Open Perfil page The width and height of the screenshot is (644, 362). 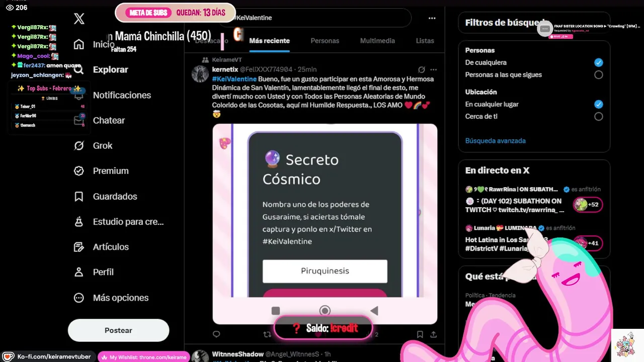(103, 272)
